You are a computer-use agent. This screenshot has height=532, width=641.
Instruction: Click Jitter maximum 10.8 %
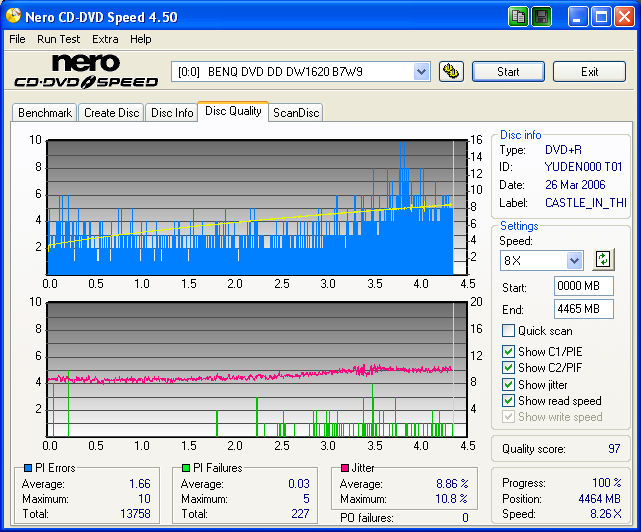pos(451,499)
